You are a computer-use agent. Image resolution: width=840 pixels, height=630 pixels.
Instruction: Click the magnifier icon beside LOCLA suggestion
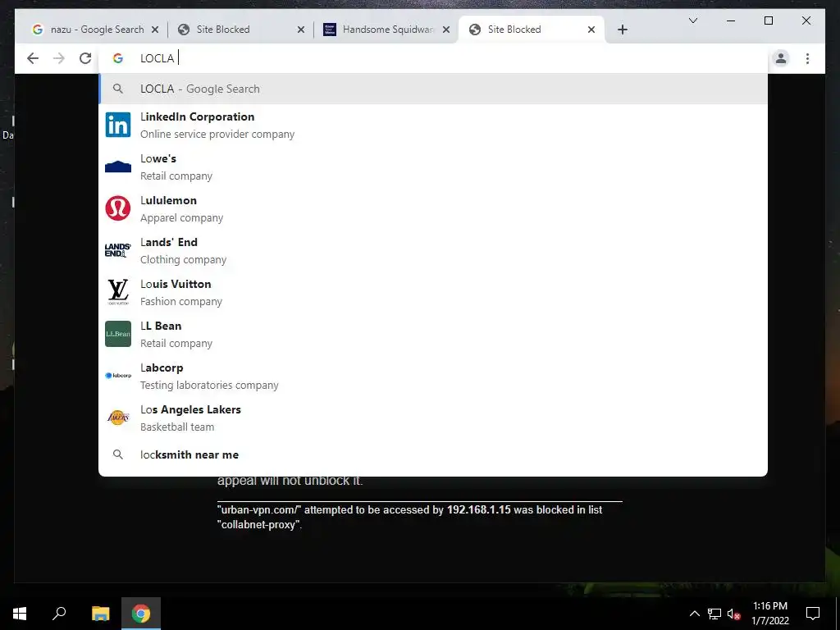pyautogui.click(x=118, y=89)
